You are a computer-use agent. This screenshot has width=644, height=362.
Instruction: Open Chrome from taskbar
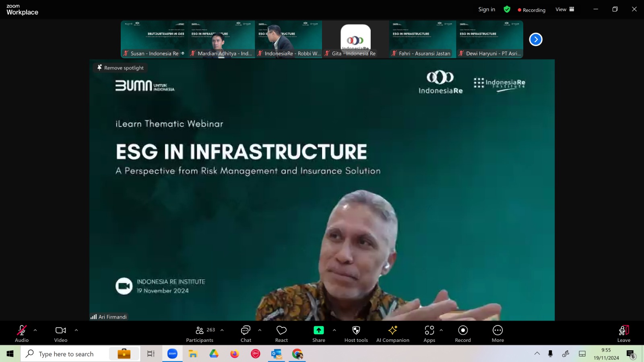tap(297, 354)
